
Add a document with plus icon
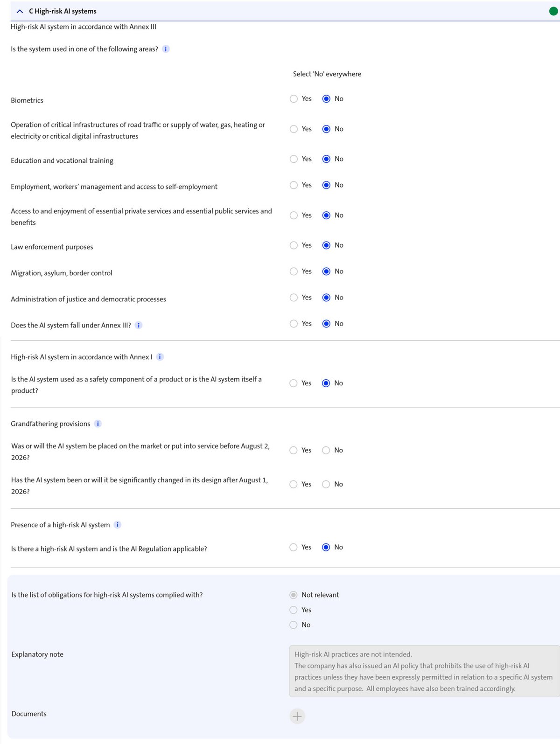(x=297, y=716)
